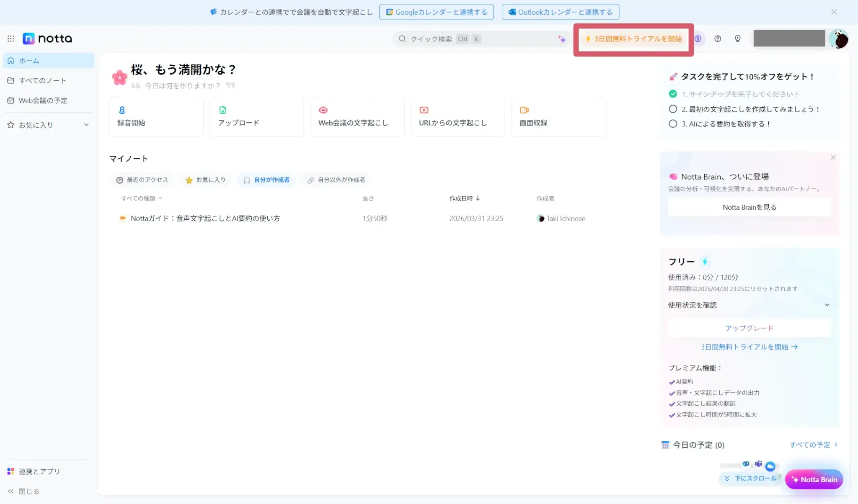This screenshot has width=858, height=504.
Task: Switch to 最近のアクセス tab
Action: (x=142, y=180)
